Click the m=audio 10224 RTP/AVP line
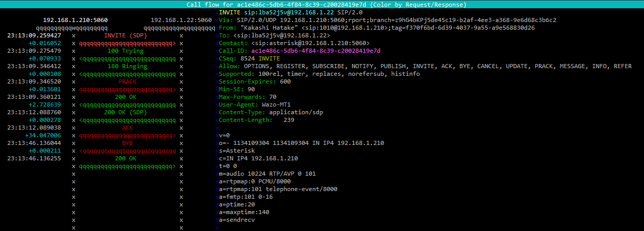The height and width of the screenshot is (231, 644). (267, 174)
